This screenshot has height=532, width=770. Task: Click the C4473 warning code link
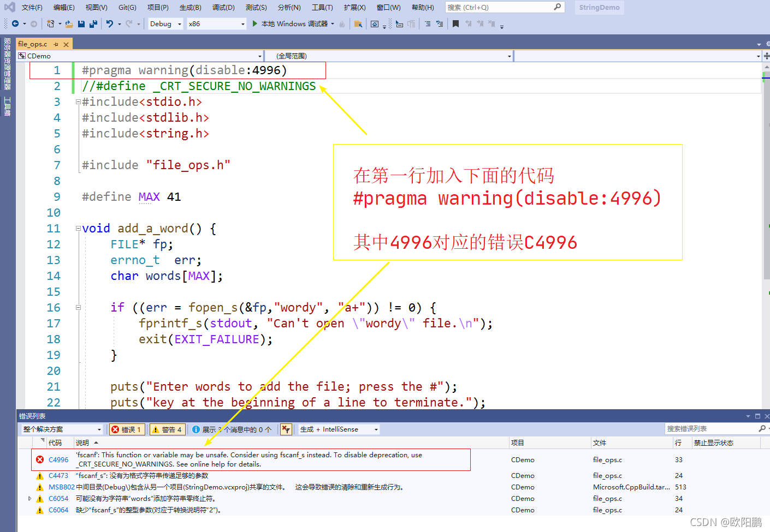coord(58,476)
